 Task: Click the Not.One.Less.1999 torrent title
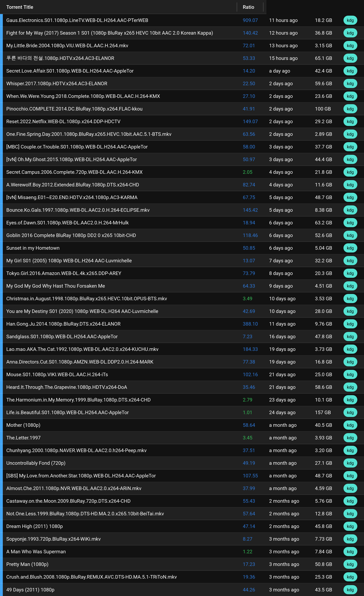[x=85, y=514]
